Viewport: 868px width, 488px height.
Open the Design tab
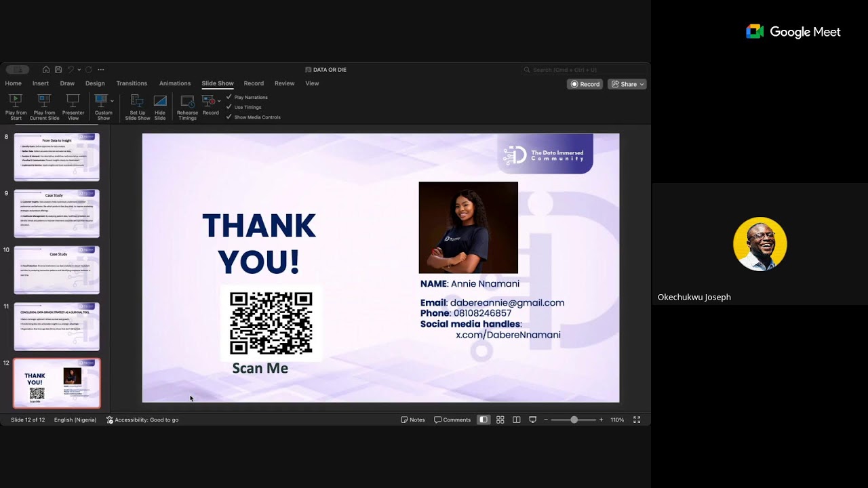coord(95,83)
